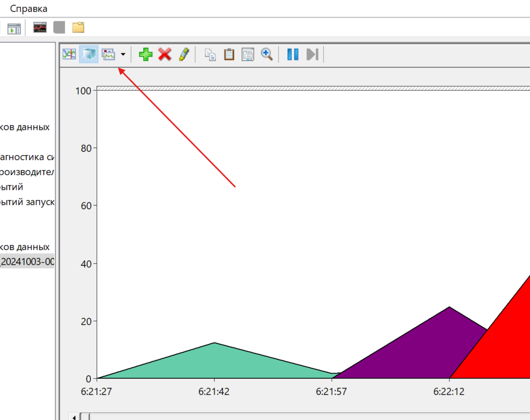Click the Copy Properties icon
Image resolution: width=530 pixels, height=420 pixels.
pyautogui.click(x=210, y=54)
